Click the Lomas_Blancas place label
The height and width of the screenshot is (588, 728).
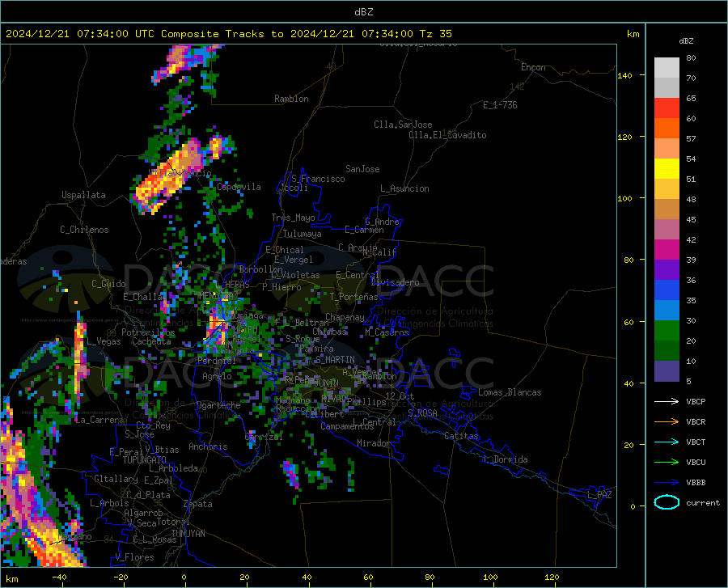(x=510, y=392)
